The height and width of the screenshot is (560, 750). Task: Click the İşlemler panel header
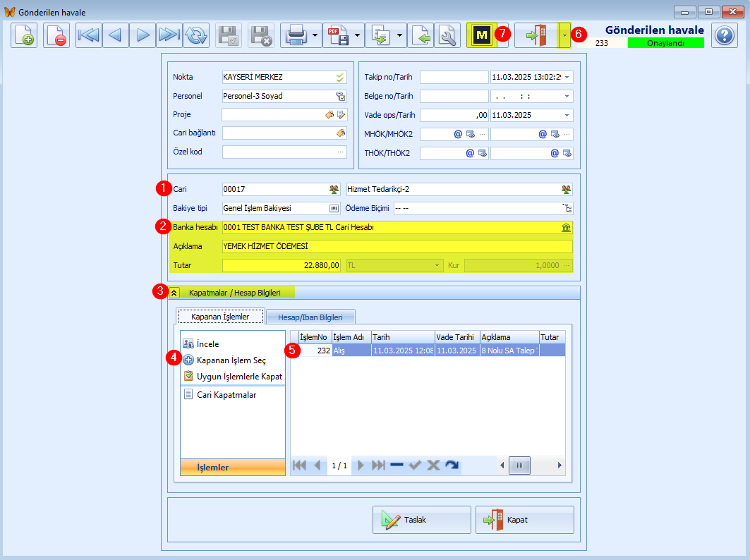point(232,467)
